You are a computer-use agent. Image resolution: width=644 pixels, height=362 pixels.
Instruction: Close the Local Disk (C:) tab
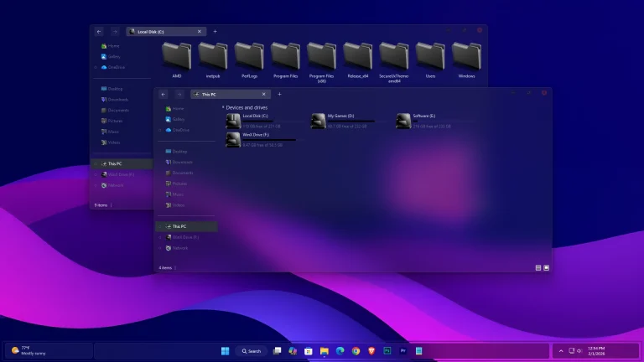[x=200, y=32]
